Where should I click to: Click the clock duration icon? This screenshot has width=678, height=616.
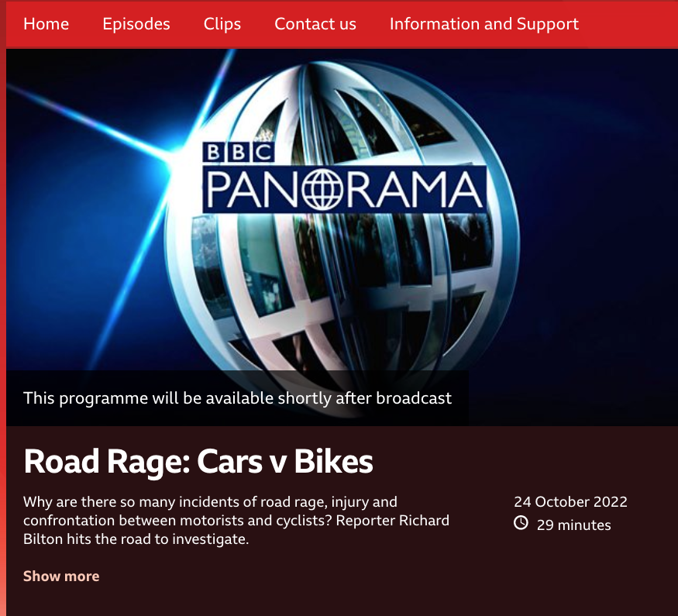(x=521, y=522)
